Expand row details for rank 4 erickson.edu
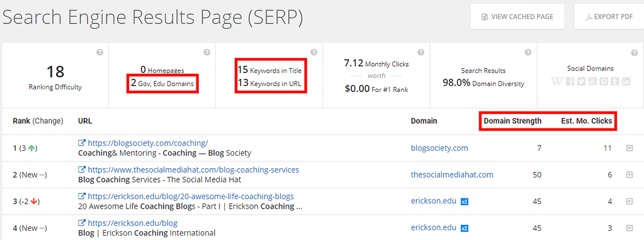The width and height of the screenshot is (644, 240). point(630,228)
